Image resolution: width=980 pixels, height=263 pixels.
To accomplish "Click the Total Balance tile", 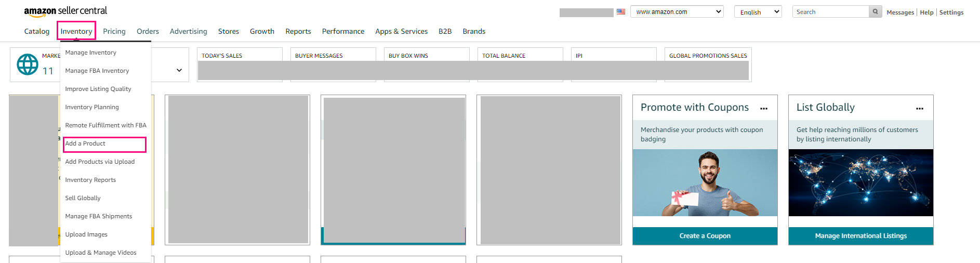I will pos(520,64).
